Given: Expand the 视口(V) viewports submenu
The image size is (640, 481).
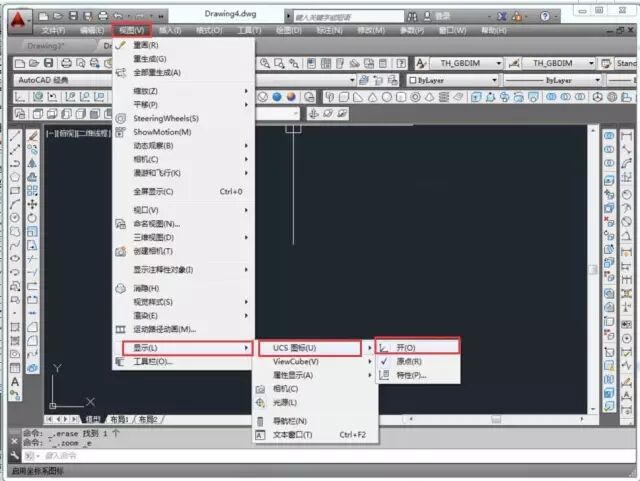Looking at the screenshot, I should (183, 210).
